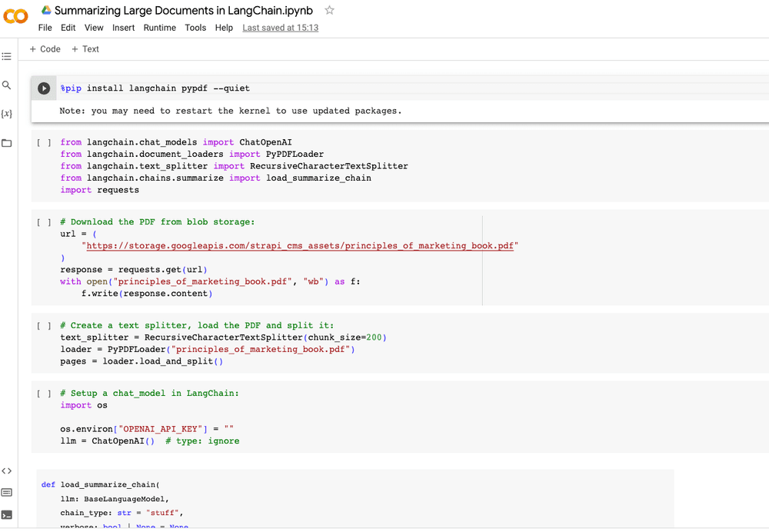The width and height of the screenshot is (769, 532).
Task: Open the Files folder icon in sidebar
Action: click(x=6, y=143)
